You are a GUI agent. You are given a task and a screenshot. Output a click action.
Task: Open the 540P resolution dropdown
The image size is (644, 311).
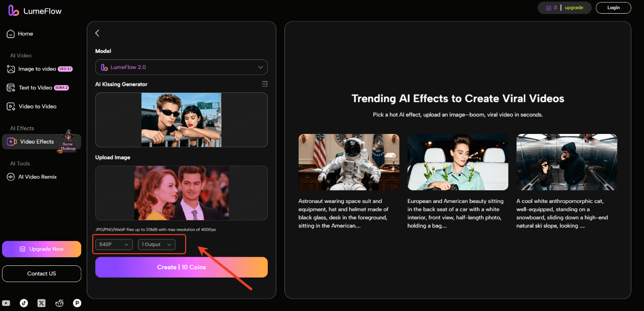pos(114,245)
